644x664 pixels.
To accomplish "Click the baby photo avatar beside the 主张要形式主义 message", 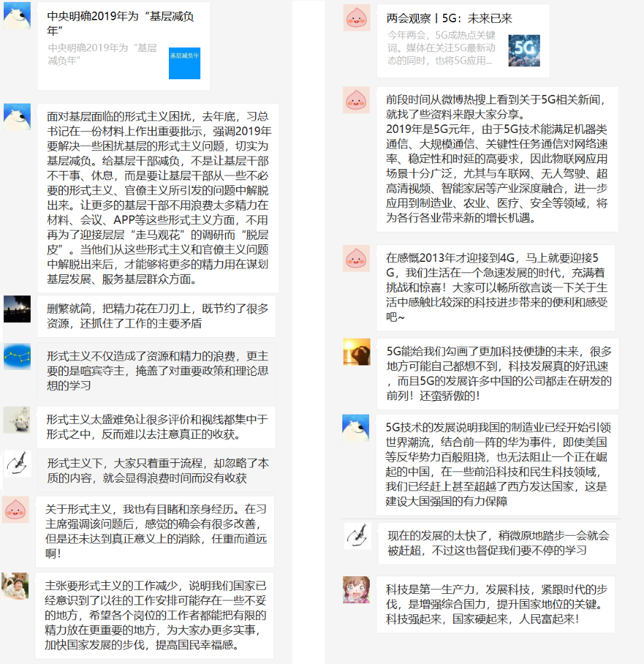I will [15, 586].
